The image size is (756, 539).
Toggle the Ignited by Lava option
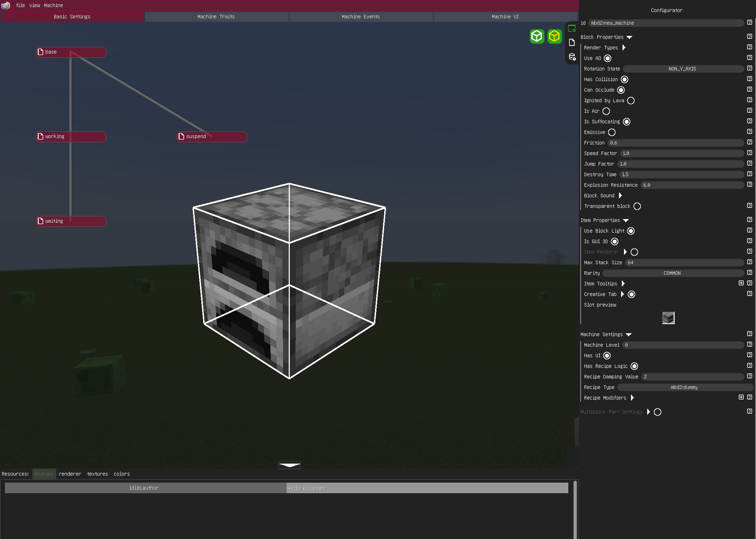631,101
